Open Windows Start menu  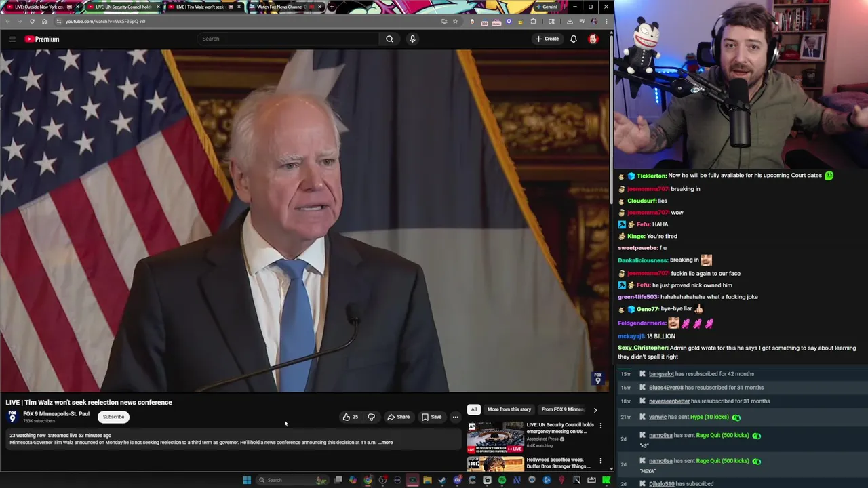(247, 480)
